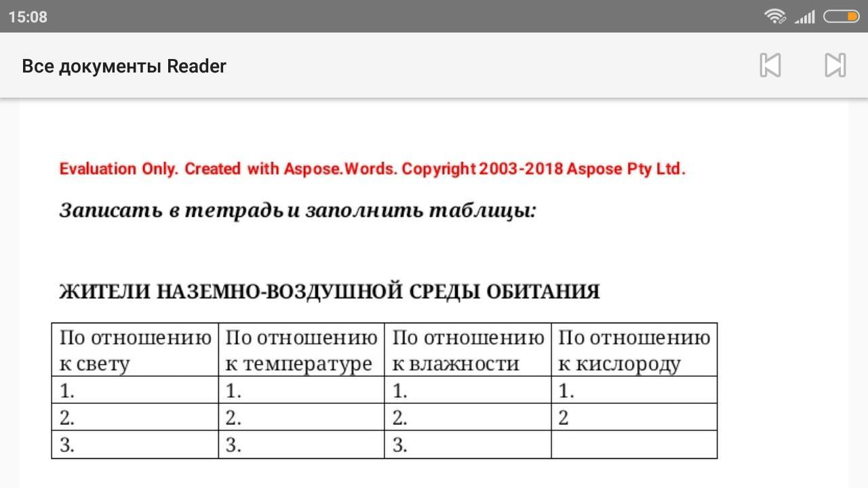
Task: Tap cell "1." in the "к свету" column
Action: coord(135,390)
